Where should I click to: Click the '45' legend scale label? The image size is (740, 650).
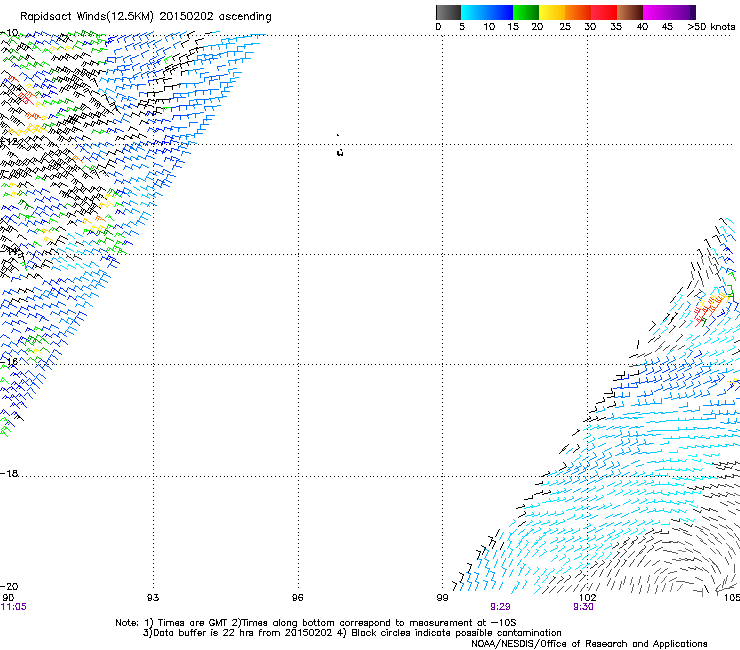click(x=667, y=27)
